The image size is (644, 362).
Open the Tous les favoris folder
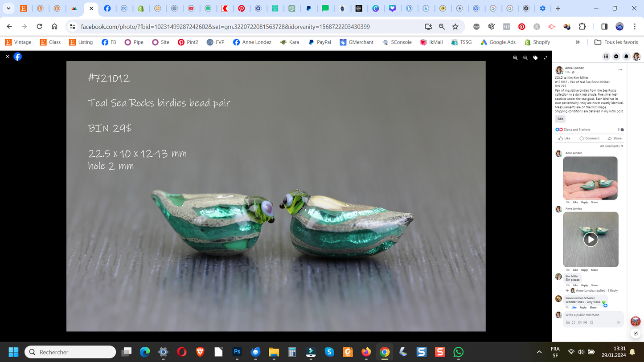point(615,42)
